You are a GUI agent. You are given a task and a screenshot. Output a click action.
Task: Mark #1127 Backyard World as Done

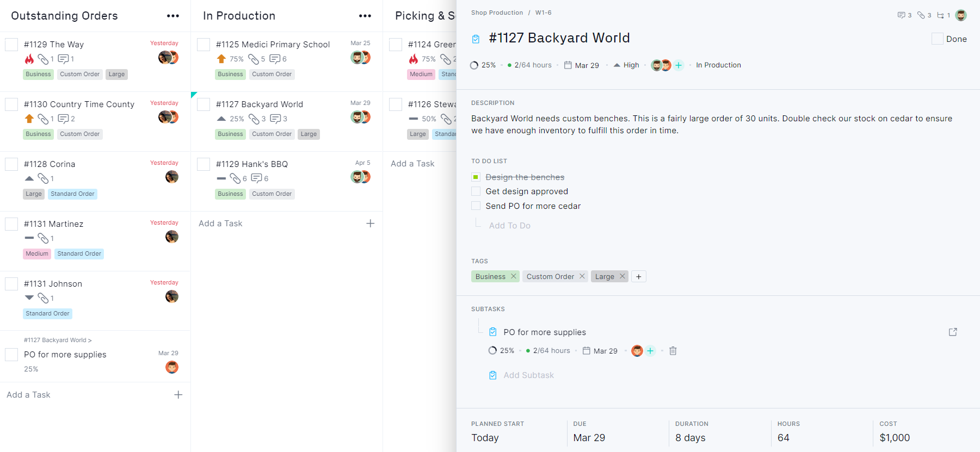937,39
